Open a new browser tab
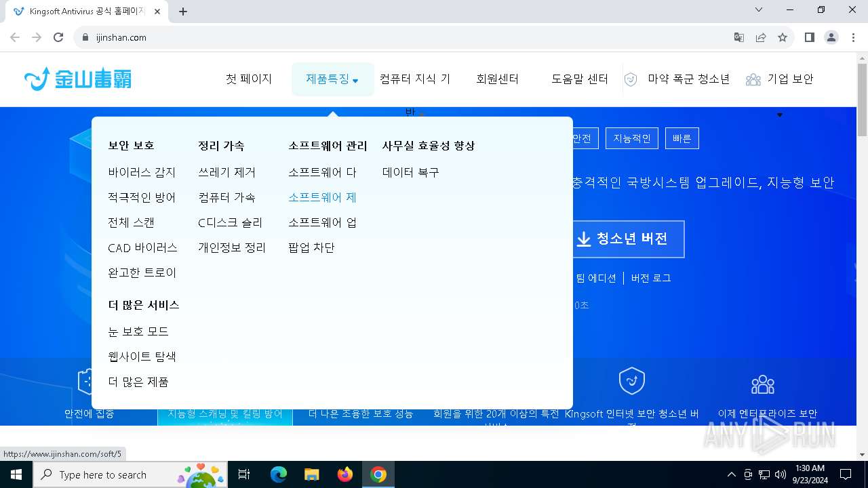Viewport: 868px width, 488px height. click(183, 12)
